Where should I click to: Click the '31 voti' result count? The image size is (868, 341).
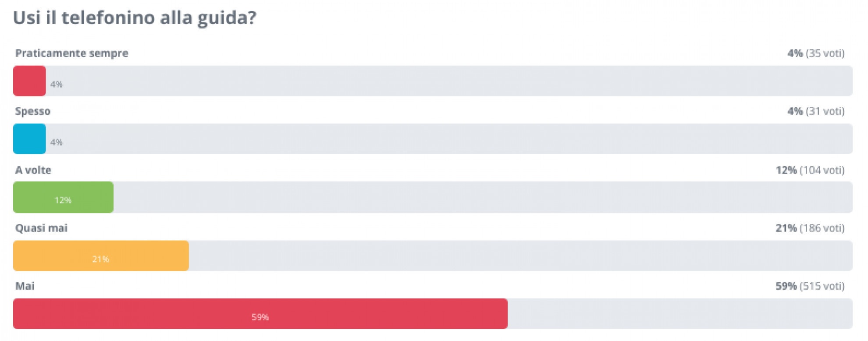[x=825, y=111]
